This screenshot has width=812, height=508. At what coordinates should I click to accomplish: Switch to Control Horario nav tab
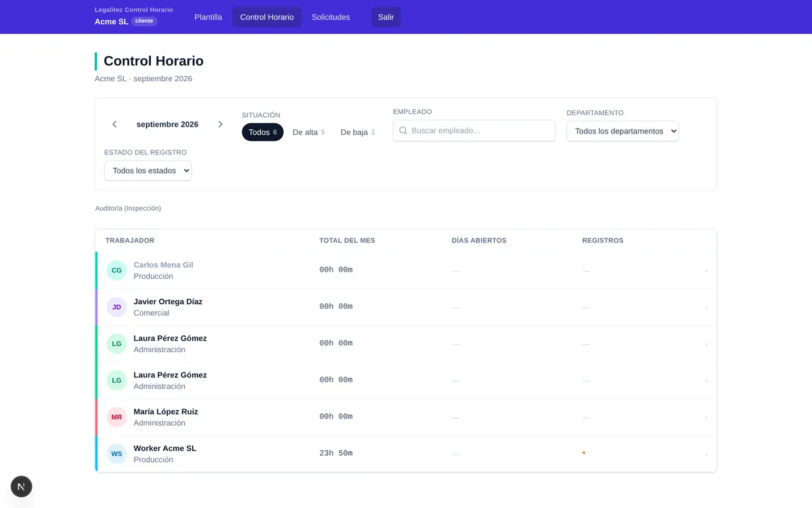pyautogui.click(x=267, y=17)
